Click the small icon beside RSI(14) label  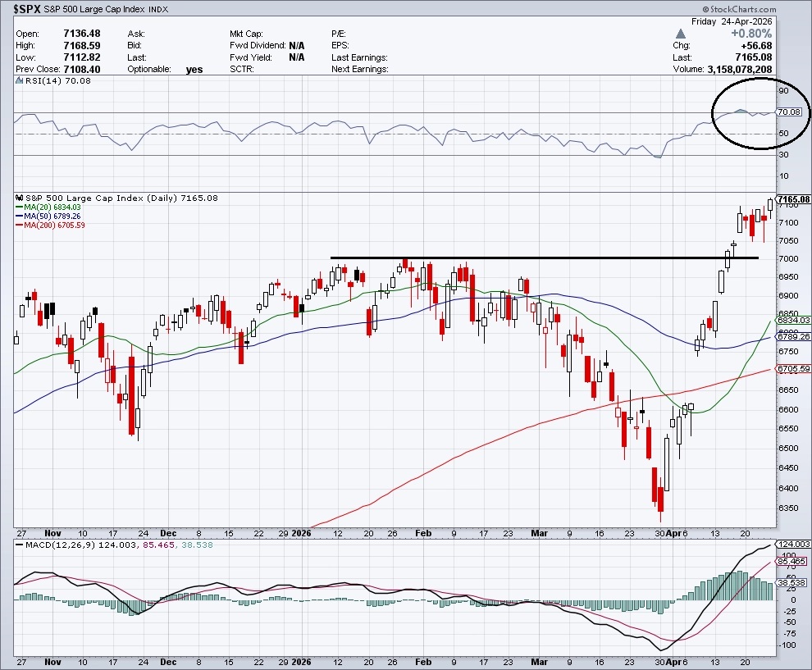(19, 80)
